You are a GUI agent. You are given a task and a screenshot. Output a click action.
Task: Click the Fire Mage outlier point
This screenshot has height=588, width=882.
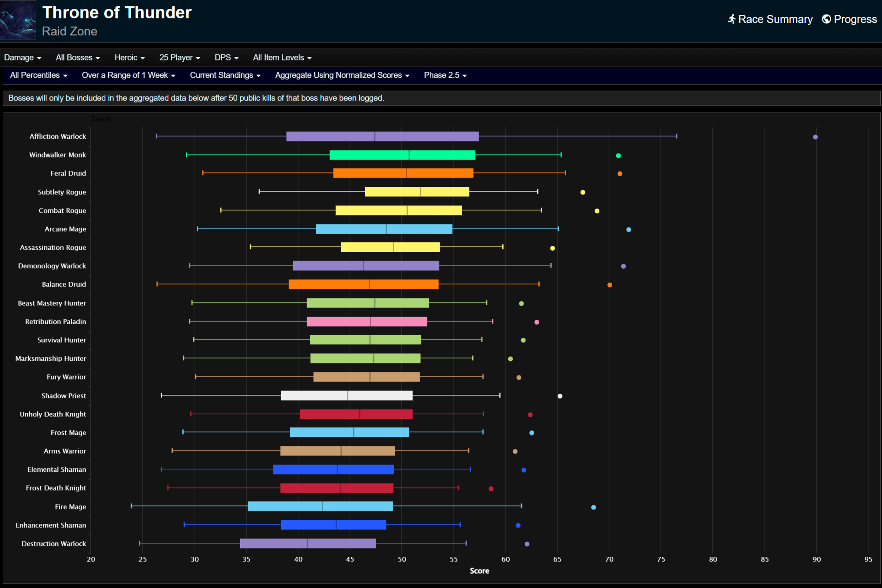[x=593, y=507]
